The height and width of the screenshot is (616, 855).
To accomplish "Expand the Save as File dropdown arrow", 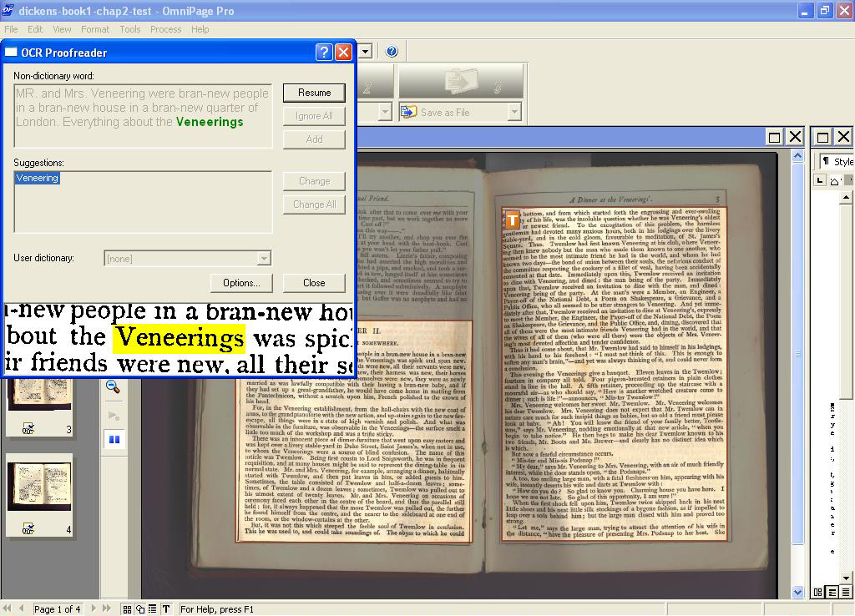I will coord(514,113).
